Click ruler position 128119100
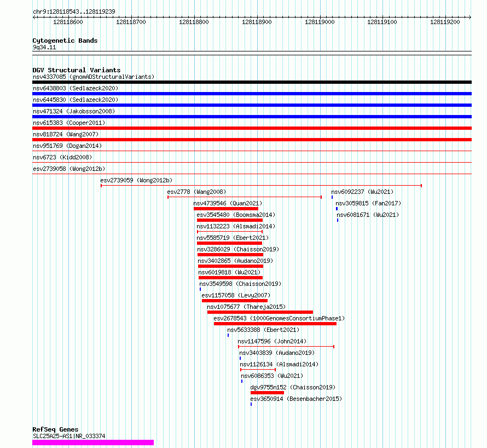 [382, 22]
